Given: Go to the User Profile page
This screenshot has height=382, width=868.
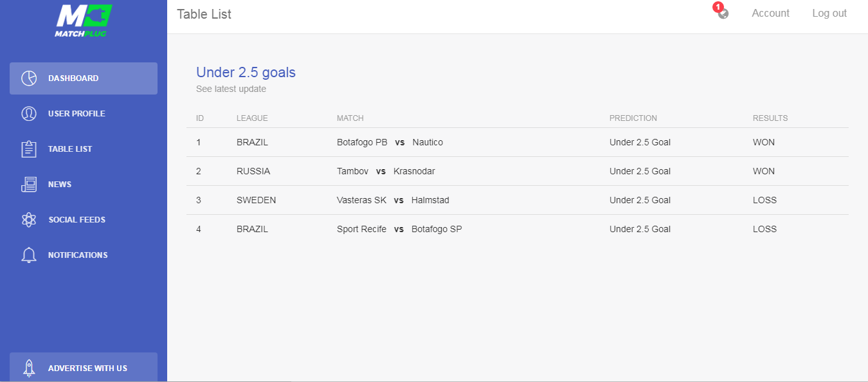Looking at the screenshot, I should [x=84, y=114].
